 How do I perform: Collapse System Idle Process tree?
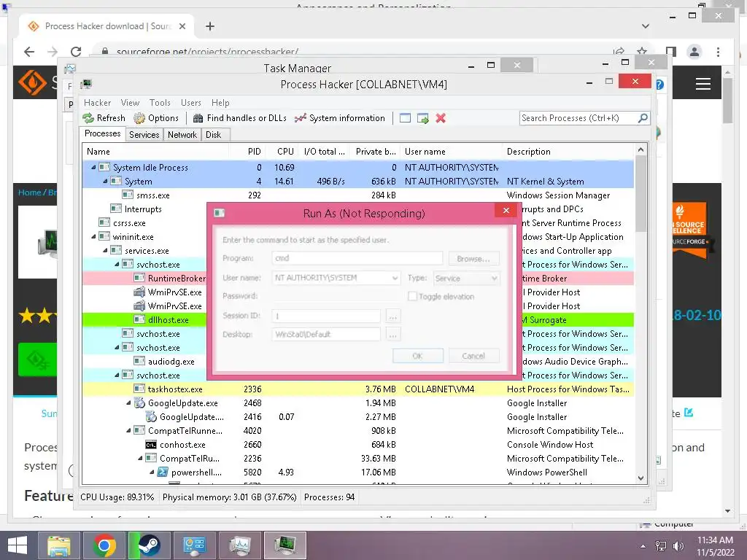(93, 167)
